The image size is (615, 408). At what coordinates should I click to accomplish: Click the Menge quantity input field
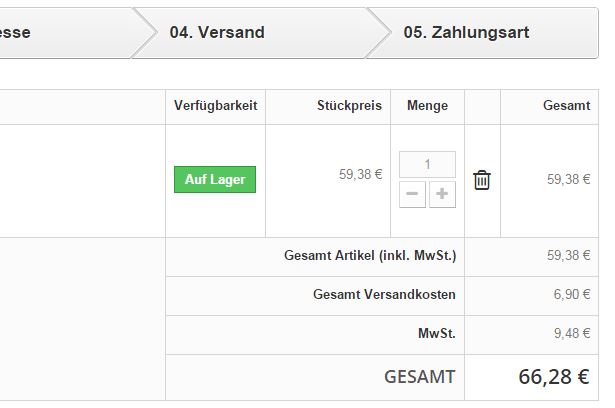(427, 165)
